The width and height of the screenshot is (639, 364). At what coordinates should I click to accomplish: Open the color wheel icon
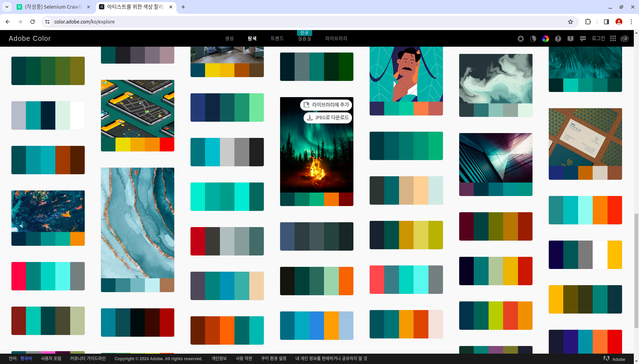click(x=545, y=39)
